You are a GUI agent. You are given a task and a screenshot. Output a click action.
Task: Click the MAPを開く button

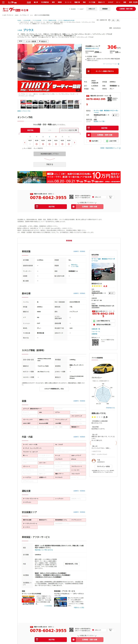pyautogui.click(x=94, y=141)
